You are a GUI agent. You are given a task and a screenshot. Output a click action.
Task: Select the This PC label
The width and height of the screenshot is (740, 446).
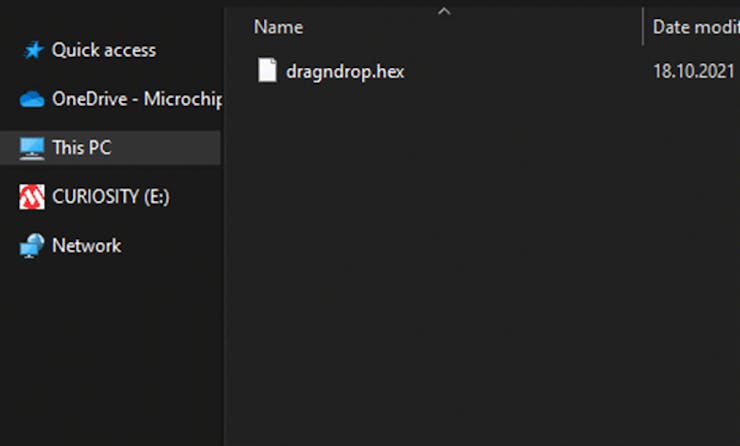(81, 148)
